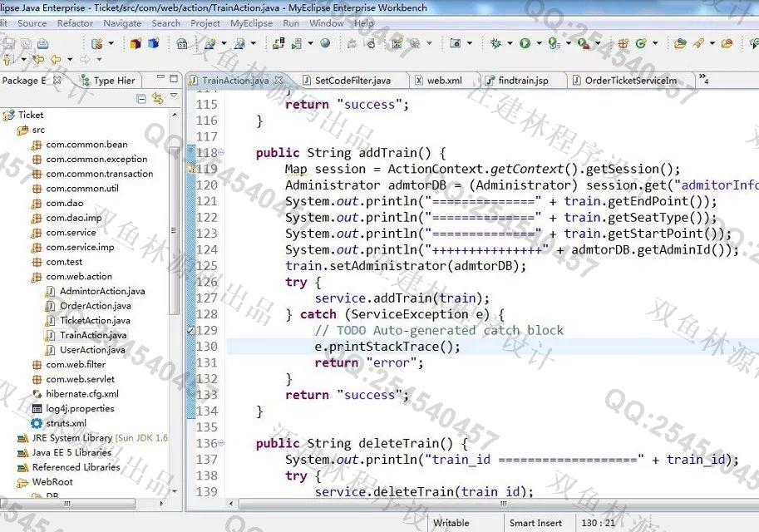The image size is (759, 532).
Task: Open the Refactor menu
Action: pos(75,23)
